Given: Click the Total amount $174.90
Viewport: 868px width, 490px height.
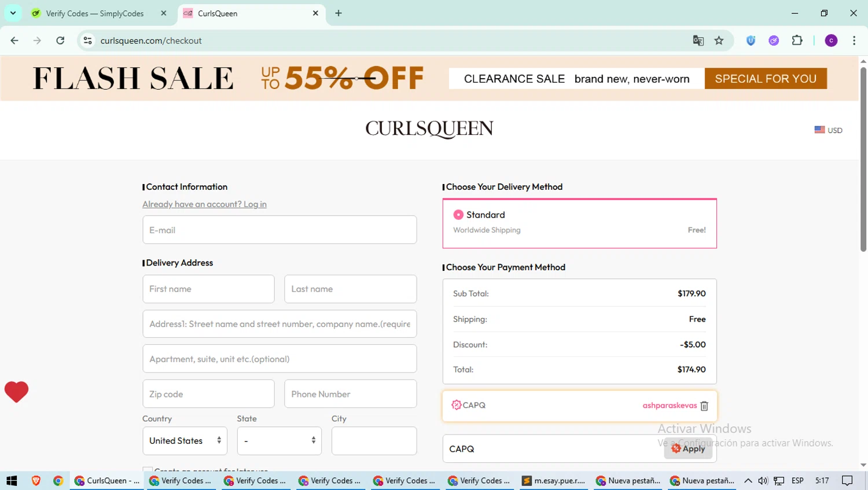Looking at the screenshot, I should coord(692,370).
